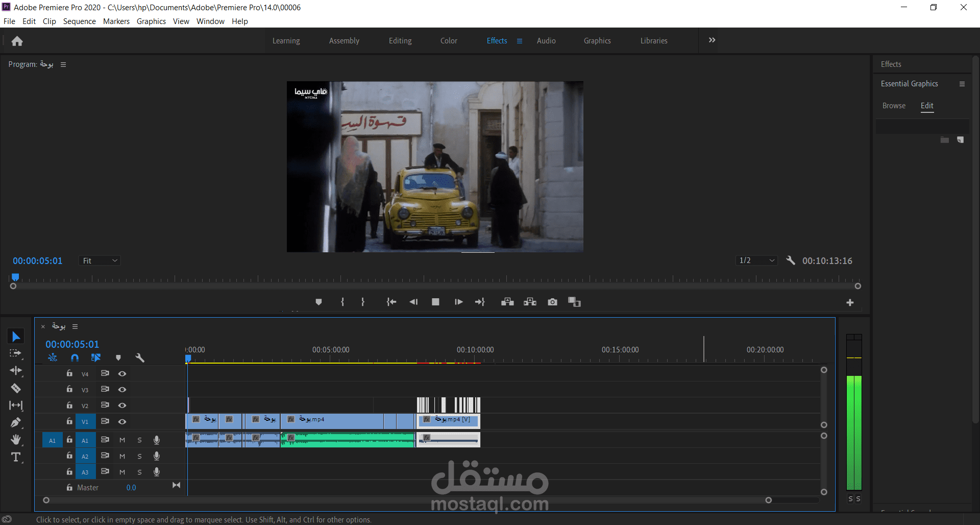Switch to the Color workspace

point(449,41)
